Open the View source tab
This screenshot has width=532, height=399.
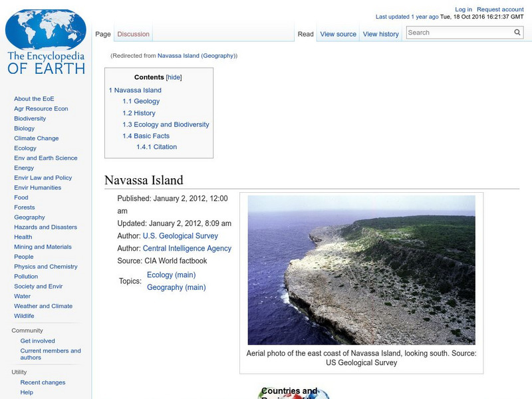pos(338,34)
